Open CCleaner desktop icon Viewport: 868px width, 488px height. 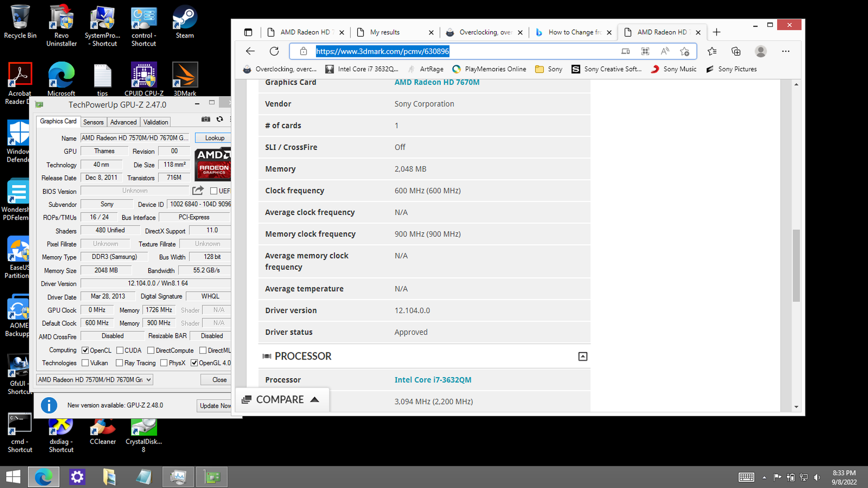103,432
